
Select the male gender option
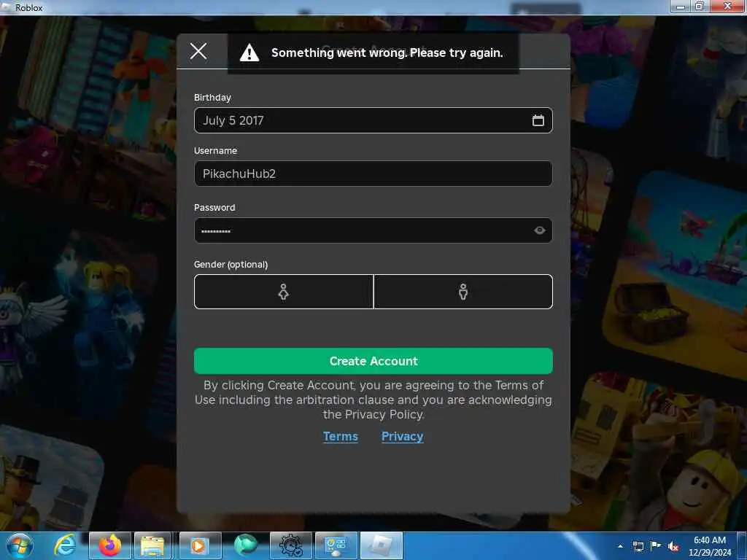click(x=463, y=292)
